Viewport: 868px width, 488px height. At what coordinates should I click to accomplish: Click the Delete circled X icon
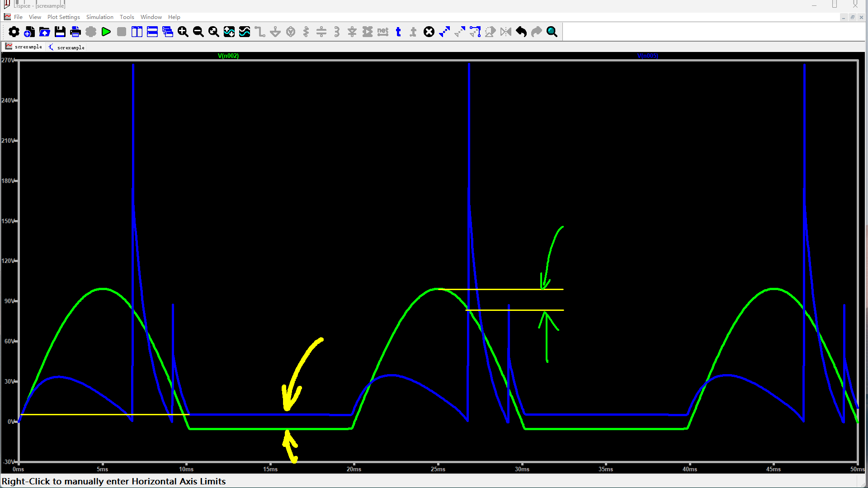coord(429,32)
